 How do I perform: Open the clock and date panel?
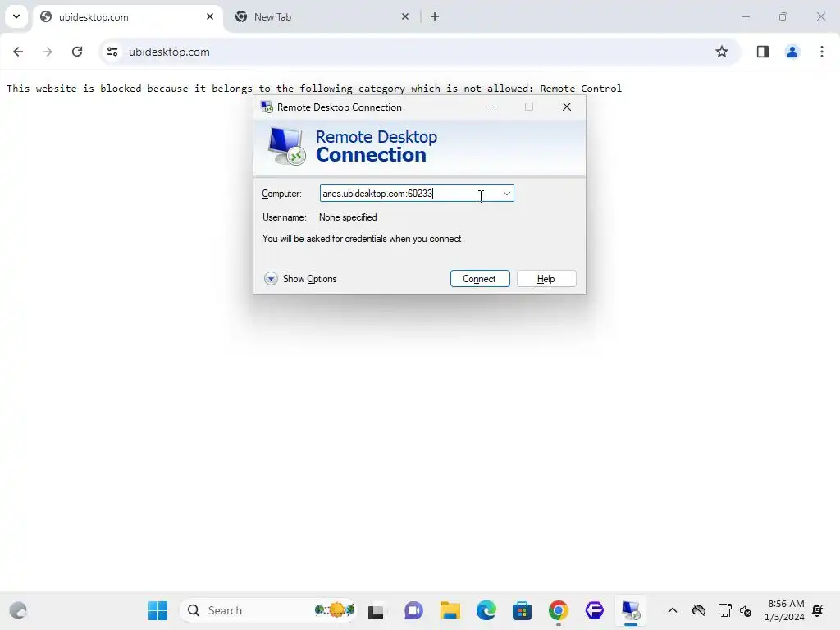pos(785,610)
